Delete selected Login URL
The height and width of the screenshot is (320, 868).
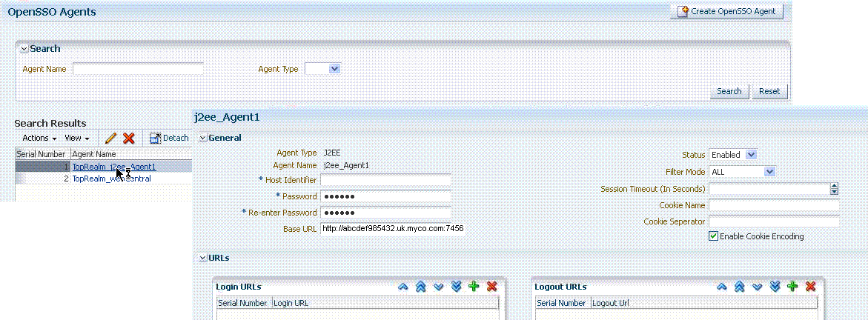[491, 287]
